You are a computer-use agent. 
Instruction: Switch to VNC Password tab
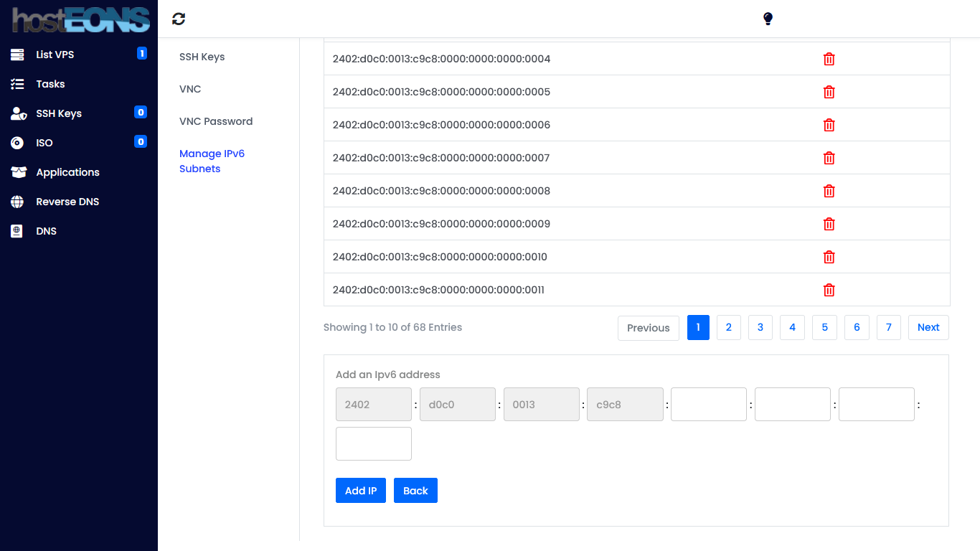(x=216, y=121)
